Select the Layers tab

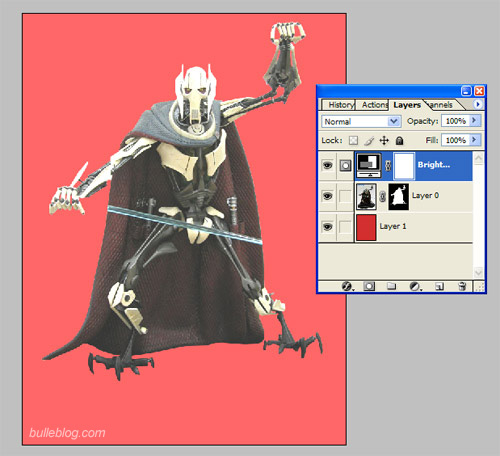(407, 105)
